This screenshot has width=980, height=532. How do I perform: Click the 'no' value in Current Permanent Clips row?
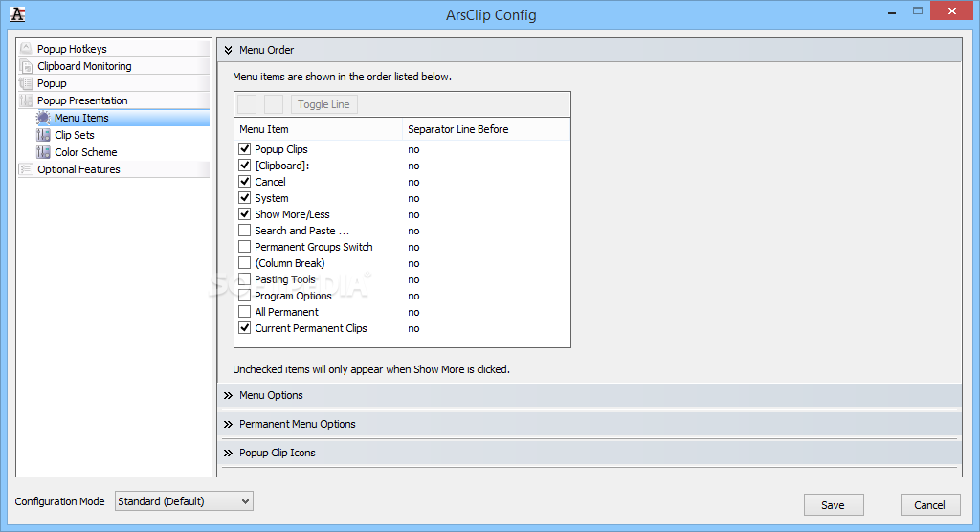click(x=413, y=328)
